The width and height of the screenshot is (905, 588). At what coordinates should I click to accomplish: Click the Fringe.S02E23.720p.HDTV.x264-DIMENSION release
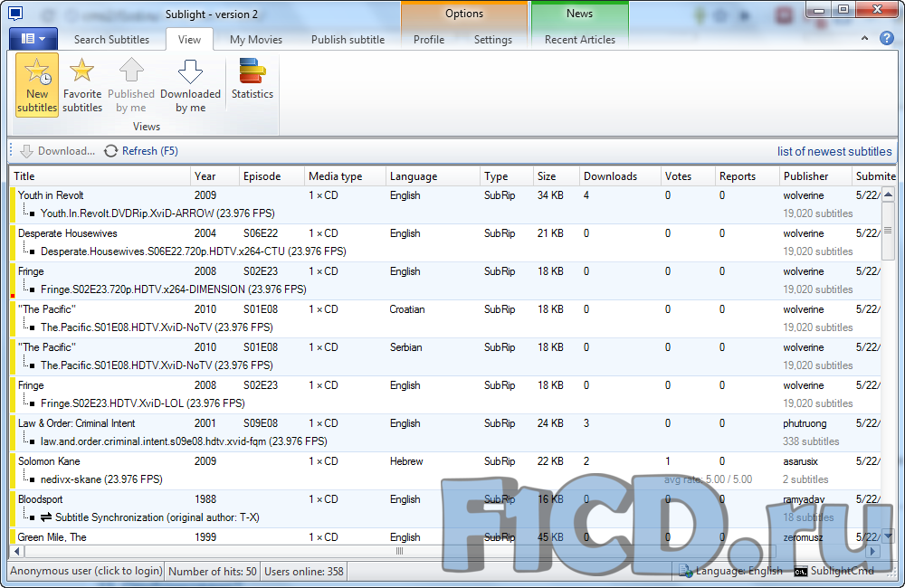click(173, 289)
